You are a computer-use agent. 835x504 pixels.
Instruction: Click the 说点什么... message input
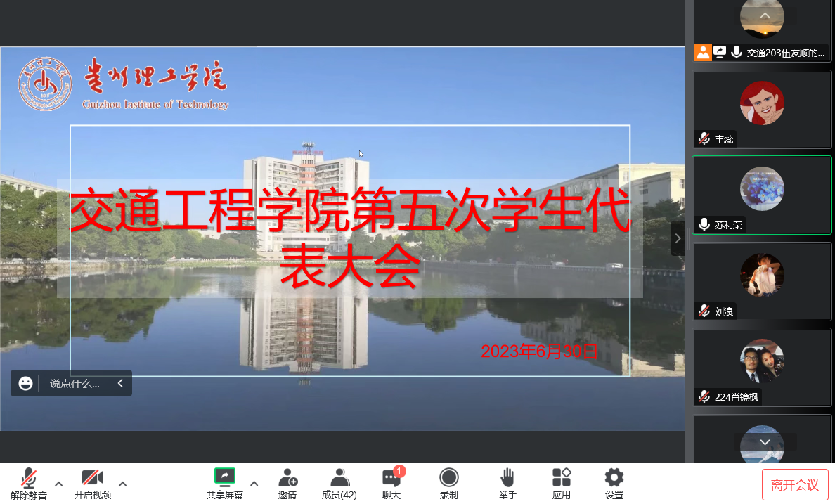75,384
